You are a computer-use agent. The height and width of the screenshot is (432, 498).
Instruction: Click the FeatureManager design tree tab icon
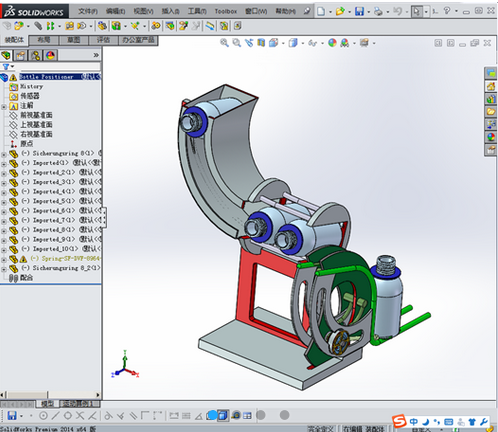(x=6, y=55)
